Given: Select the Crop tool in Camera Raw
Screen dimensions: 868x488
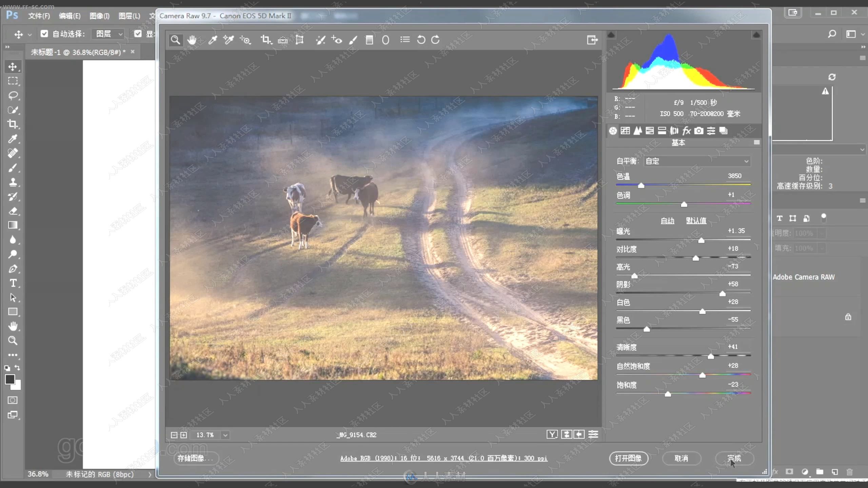Looking at the screenshot, I should [x=265, y=40].
